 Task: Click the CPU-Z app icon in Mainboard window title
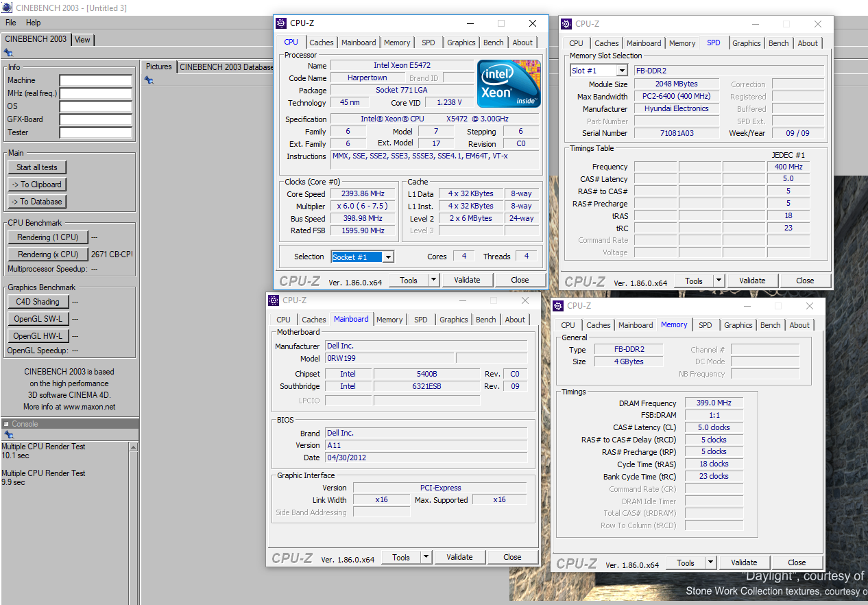tap(274, 300)
